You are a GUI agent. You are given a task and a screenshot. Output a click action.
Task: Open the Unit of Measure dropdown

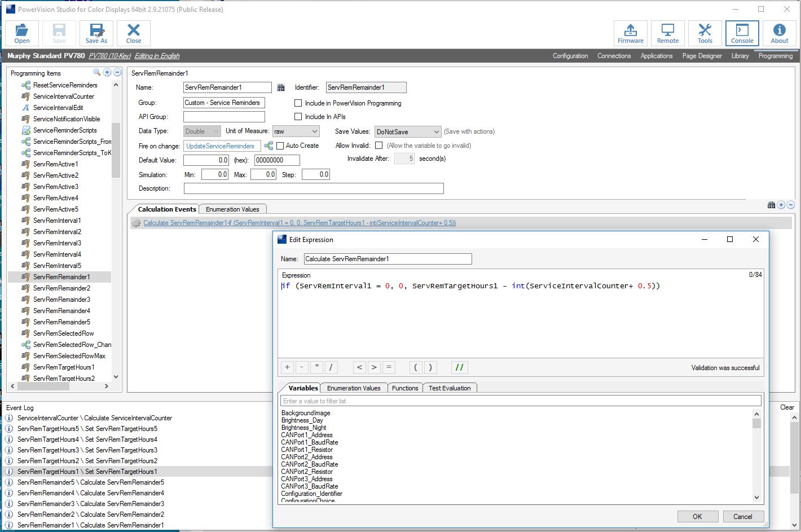tap(296, 131)
